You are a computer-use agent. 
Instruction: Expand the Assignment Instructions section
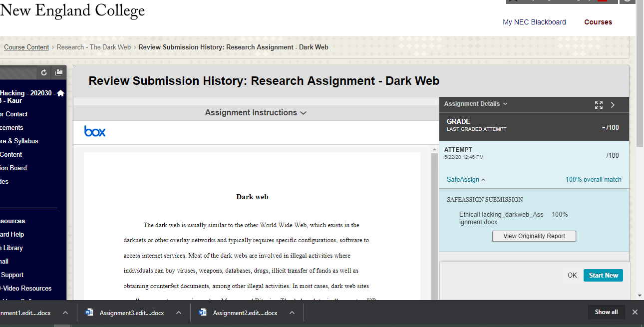(256, 113)
